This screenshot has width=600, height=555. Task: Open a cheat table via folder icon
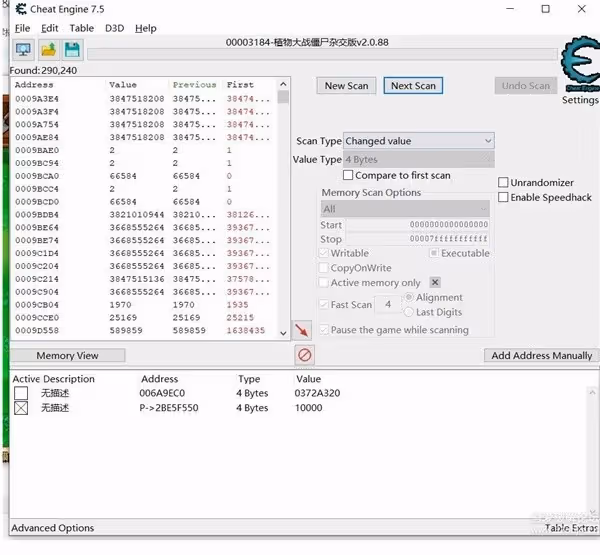click(x=48, y=50)
